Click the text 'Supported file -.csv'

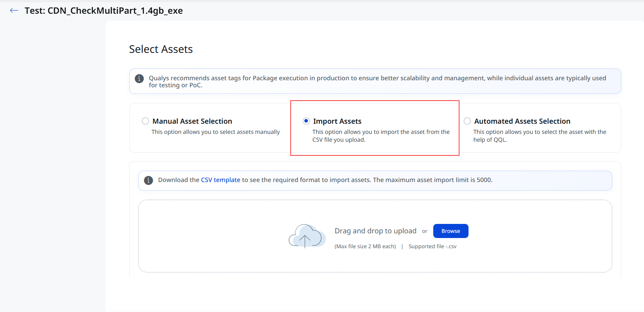coord(432,246)
